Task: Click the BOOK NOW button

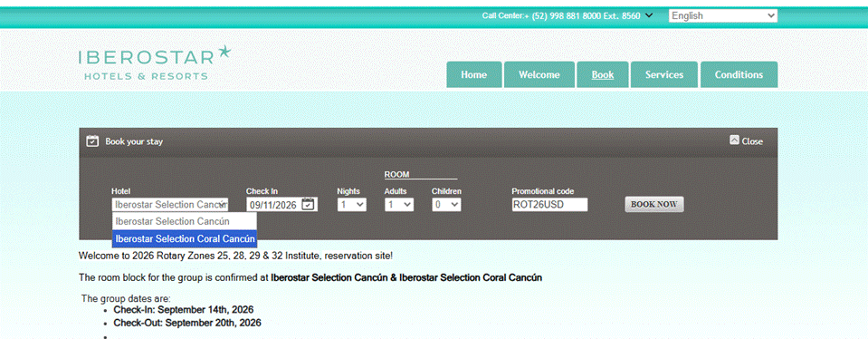Action: [654, 205]
